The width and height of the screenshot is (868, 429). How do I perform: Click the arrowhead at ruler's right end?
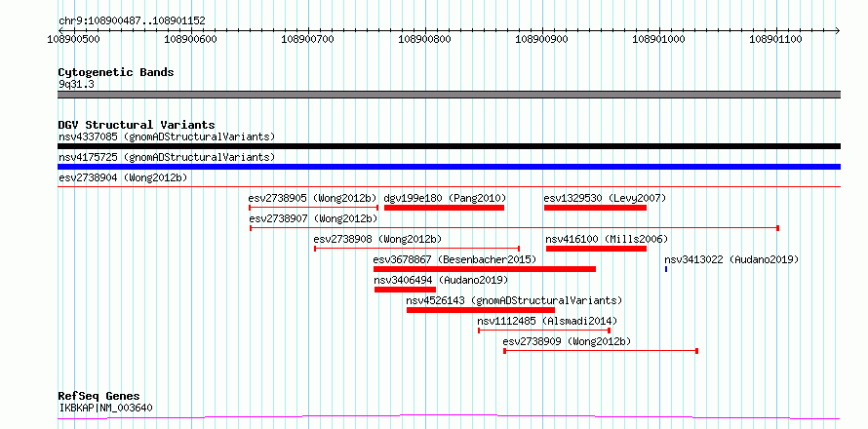pyautogui.click(x=838, y=30)
